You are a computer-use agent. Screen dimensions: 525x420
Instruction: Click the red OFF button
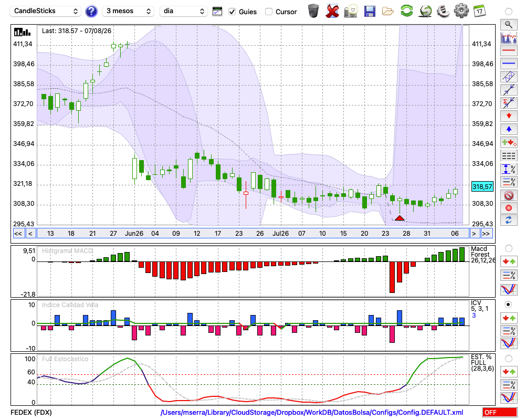500,413
